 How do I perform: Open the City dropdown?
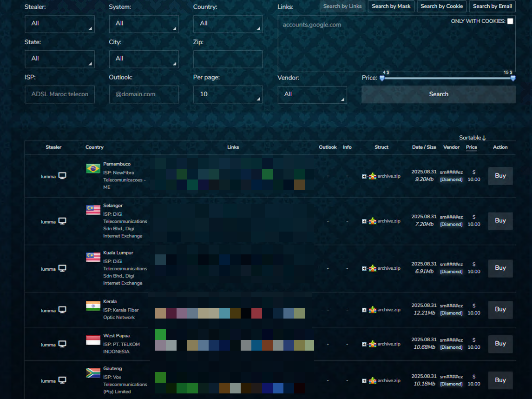pyautogui.click(x=144, y=59)
